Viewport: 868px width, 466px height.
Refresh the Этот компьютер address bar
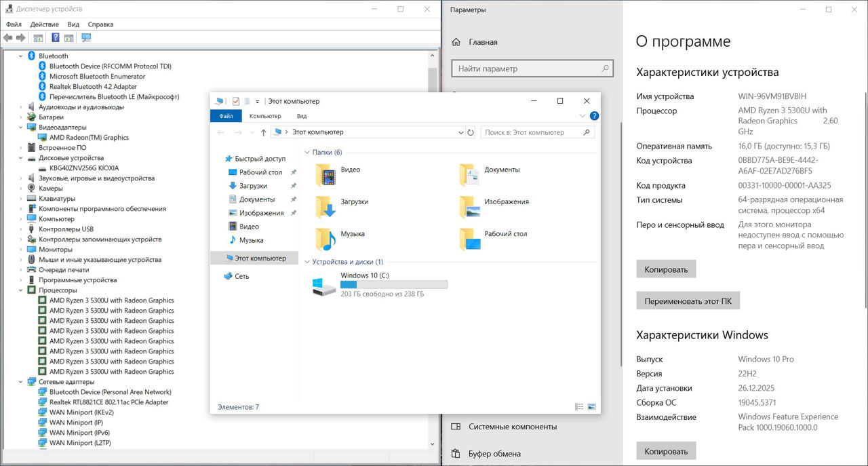pyautogui.click(x=471, y=132)
